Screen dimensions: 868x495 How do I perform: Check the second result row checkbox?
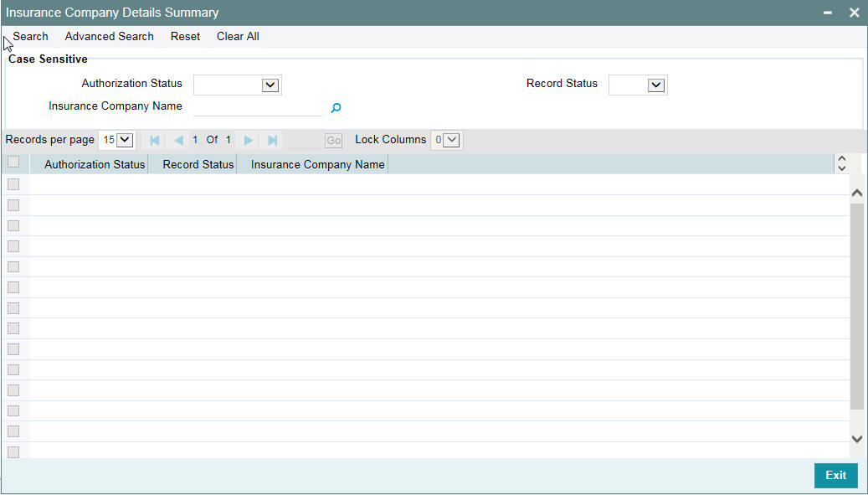(x=13, y=205)
